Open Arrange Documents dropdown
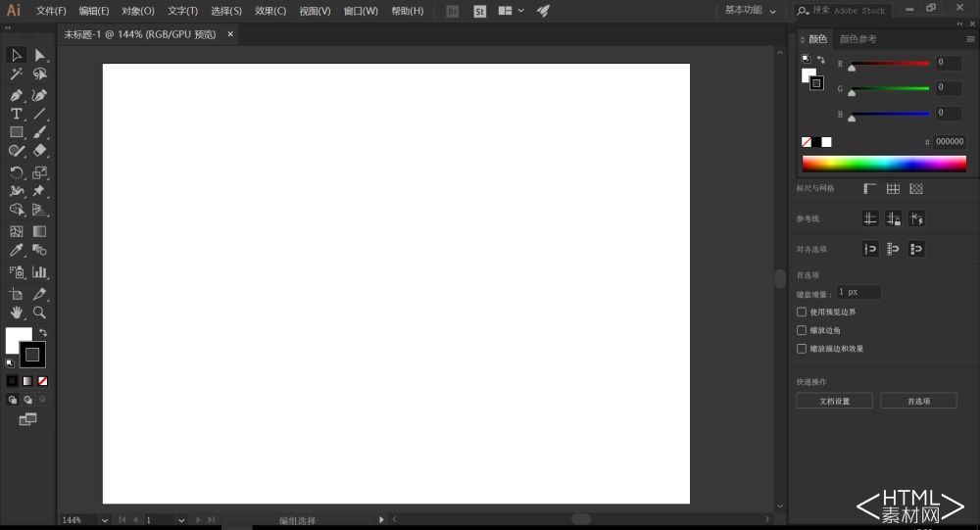 [x=512, y=11]
